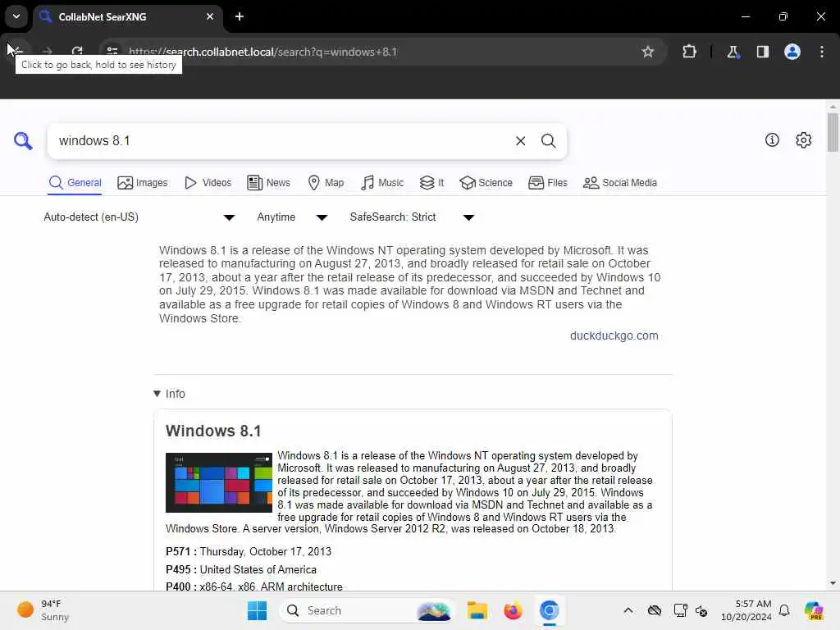Show hidden system tray icons
Viewport: 840px width, 630px height.
coord(628,610)
